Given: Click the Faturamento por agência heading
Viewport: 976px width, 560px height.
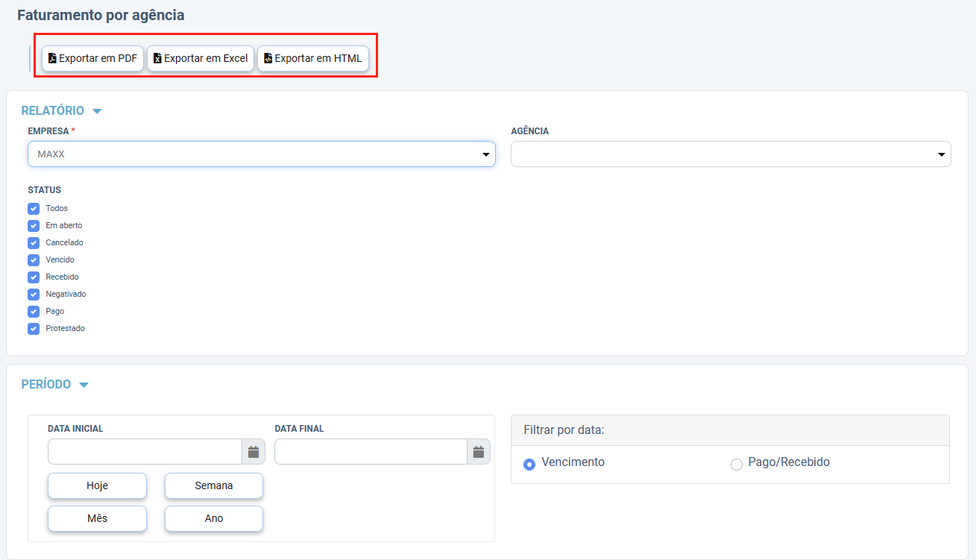Looking at the screenshot, I should (101, 15).
